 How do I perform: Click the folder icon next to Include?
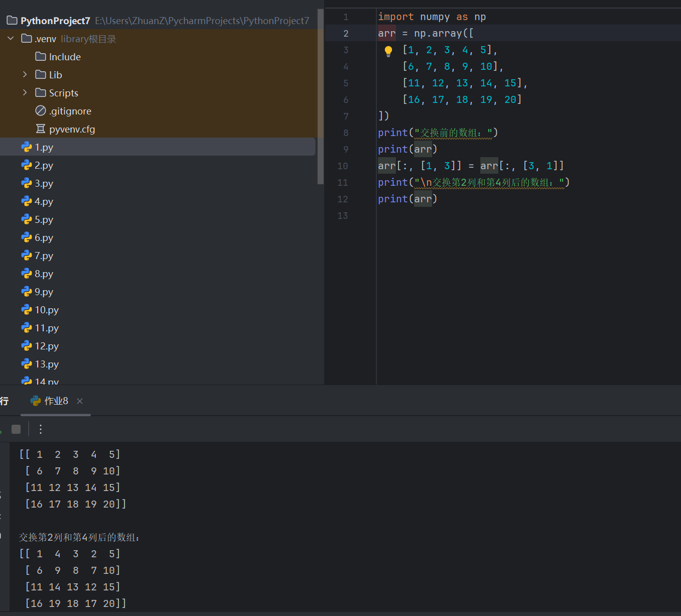(40, 57)
